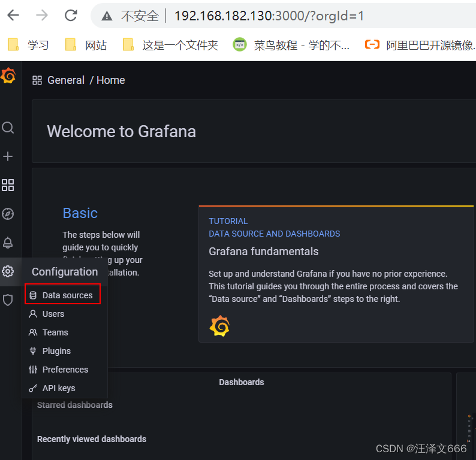The image size is (476, 460).
Task: Click the Users person icon
Action: 33,314
